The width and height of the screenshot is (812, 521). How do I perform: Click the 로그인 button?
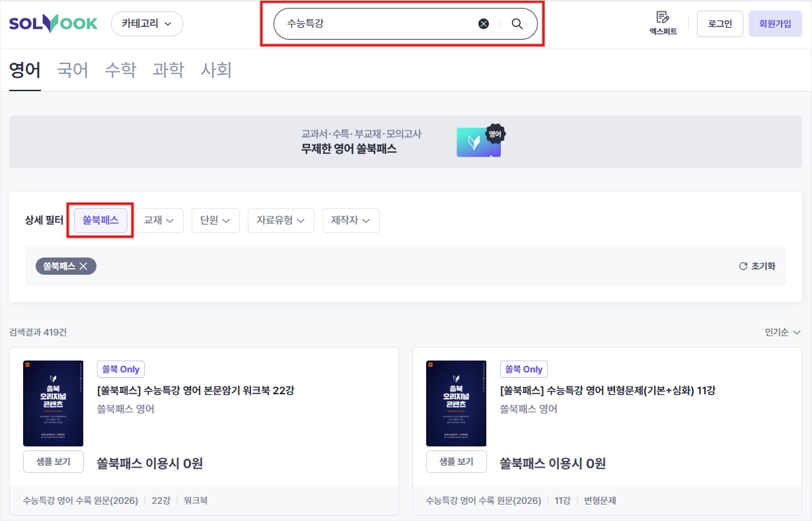pyautogui.click(x=720, y=24)
